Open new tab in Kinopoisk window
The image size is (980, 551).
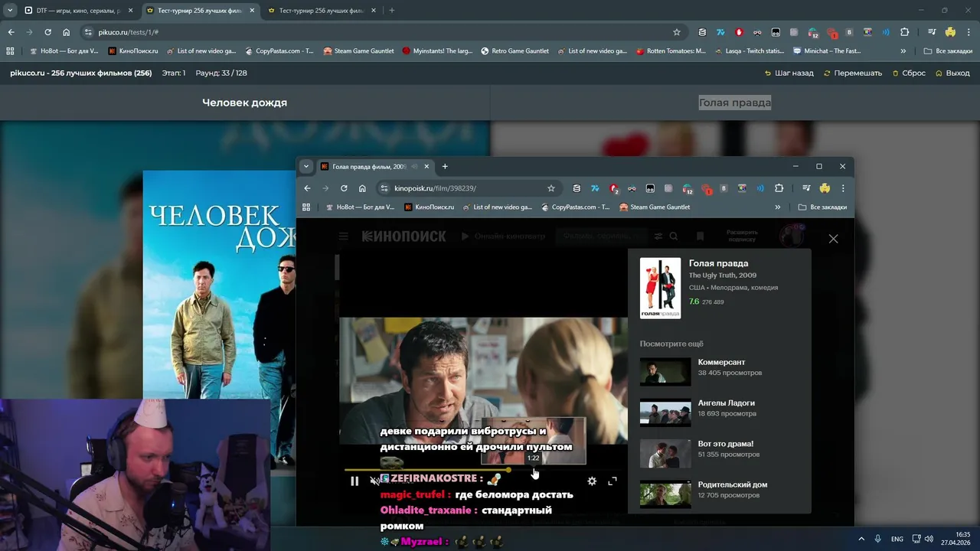[x=445, y=166]
